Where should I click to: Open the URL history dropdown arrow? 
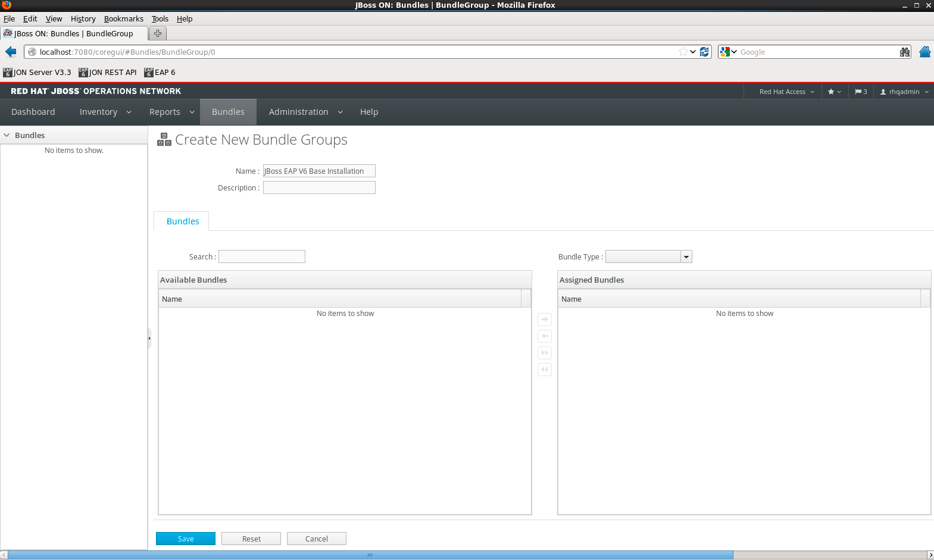tap(693, 52)
